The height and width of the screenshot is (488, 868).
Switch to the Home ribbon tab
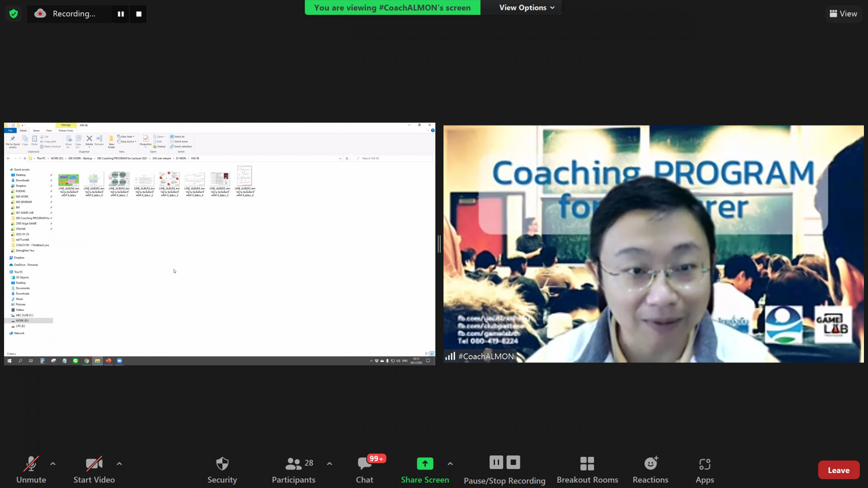23,131
